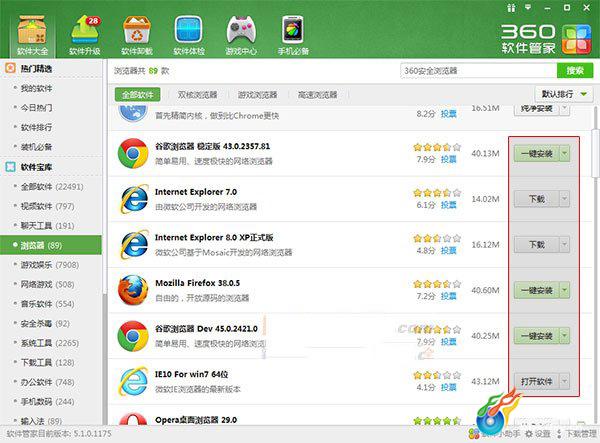
Task: Expand arrow beside Internet Explorer 8.0 下载
Action: (564, 244)
